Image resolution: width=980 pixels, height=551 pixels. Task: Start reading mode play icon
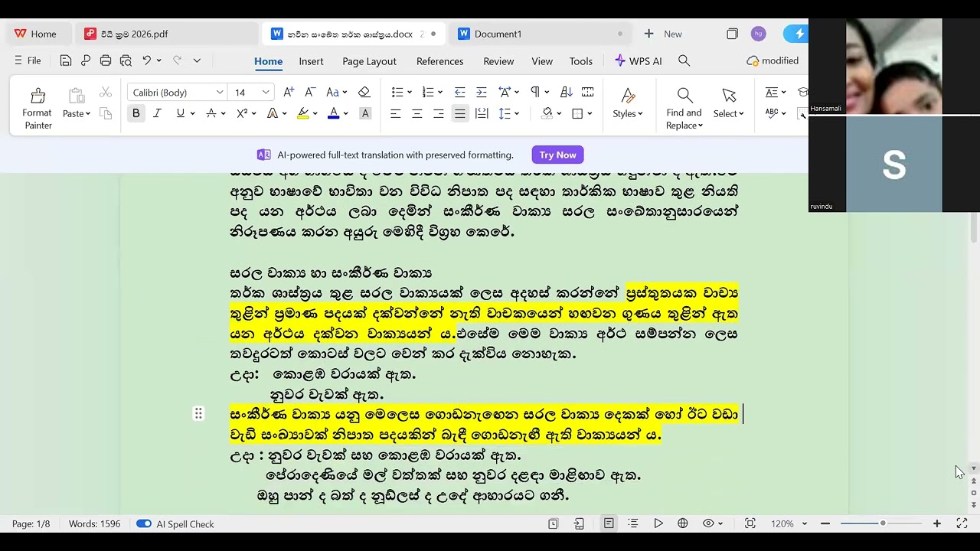[658, 523]
